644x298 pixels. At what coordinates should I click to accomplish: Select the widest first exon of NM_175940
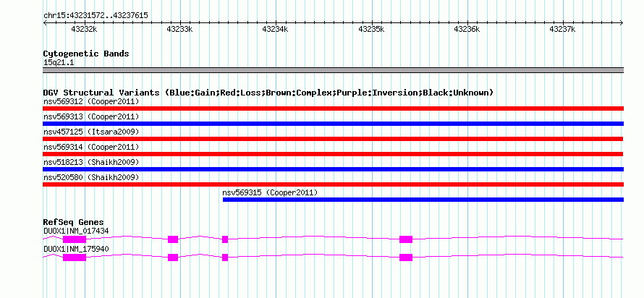(x=75, y=257)
